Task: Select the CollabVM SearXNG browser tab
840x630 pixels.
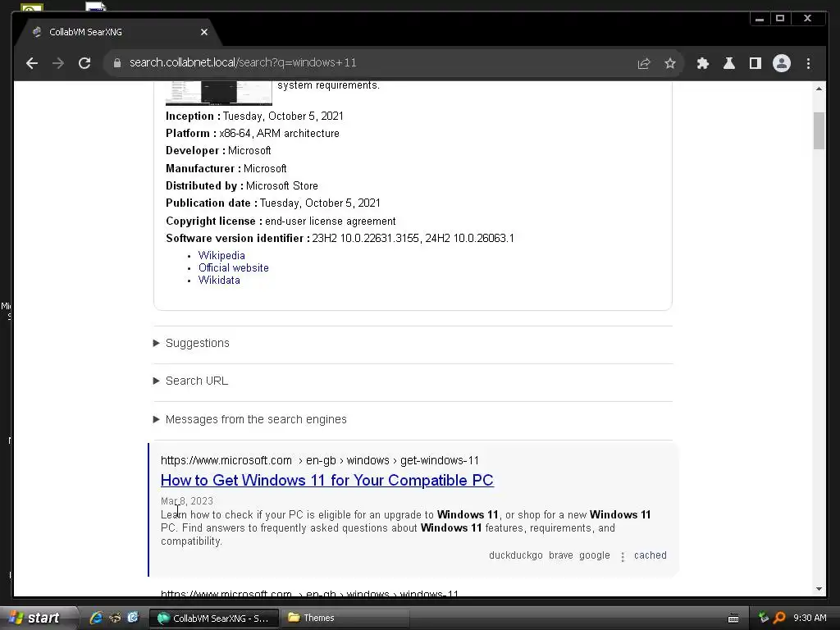Action: click(x=118, y=32)
